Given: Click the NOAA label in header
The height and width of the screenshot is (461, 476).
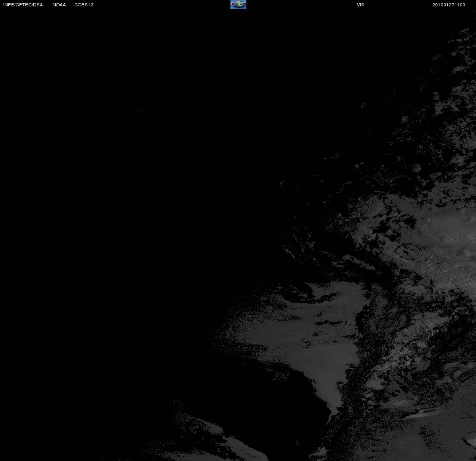Looking at the screenshot, I should [x=59, y=5].
